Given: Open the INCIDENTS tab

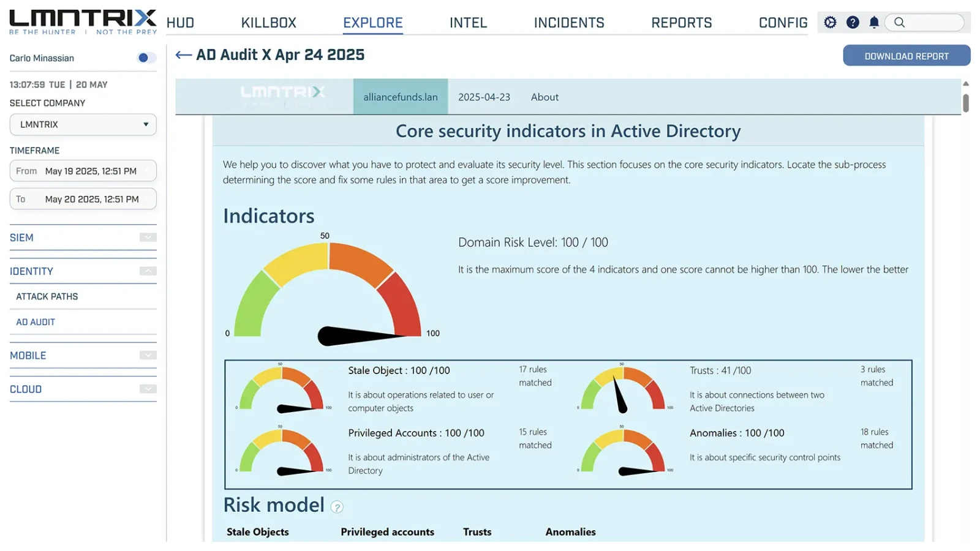Looking at the screenshot, I should point(569,23).
